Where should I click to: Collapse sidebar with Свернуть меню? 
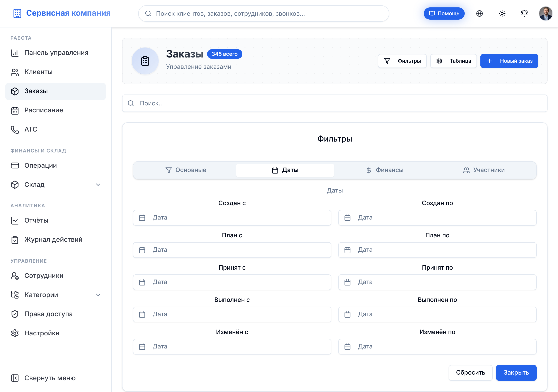pos(56,378)
